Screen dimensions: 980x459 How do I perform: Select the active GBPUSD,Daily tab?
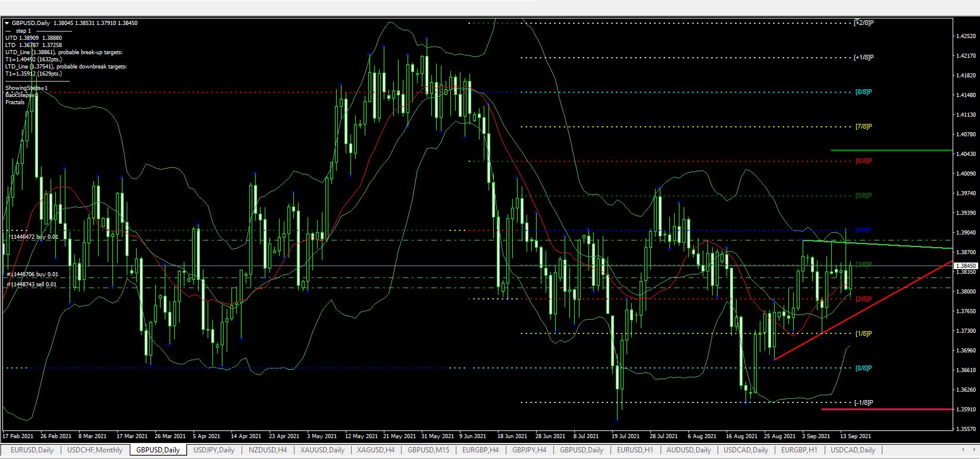[158, 450]
